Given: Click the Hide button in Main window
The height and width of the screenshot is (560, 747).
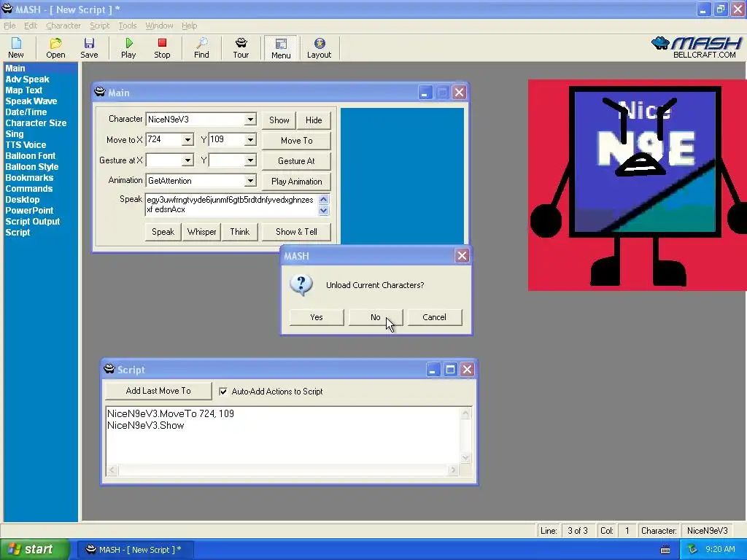Looking at the screenshot, I should pyautogui.click(x=314, y=120).
